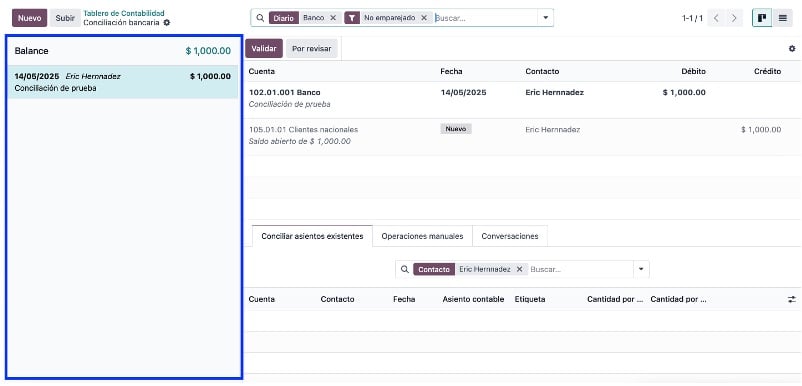Switch to list view
Image resolution: width=802 pixels, height=386 pixels.
coord(783,18)
